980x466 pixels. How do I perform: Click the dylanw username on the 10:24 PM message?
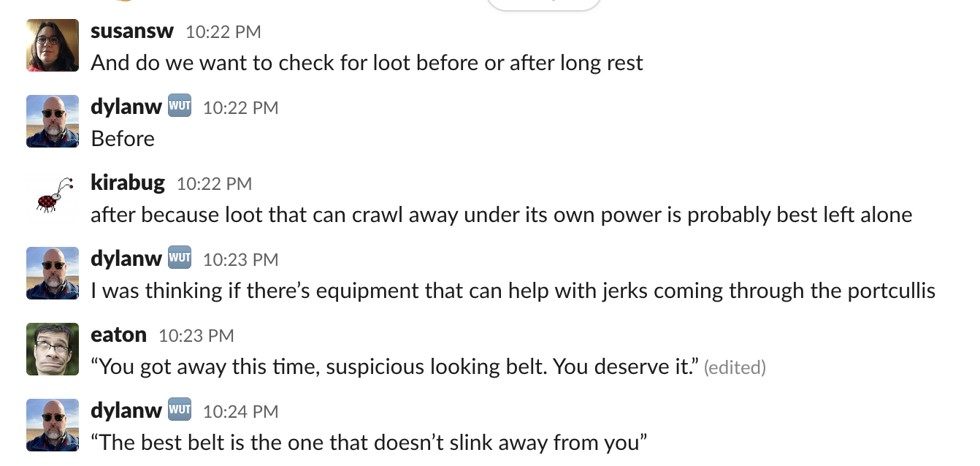[126, 410]
